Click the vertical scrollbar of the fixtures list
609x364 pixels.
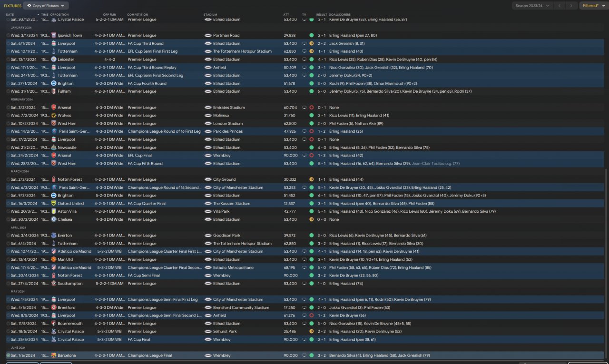click(606, 263)
